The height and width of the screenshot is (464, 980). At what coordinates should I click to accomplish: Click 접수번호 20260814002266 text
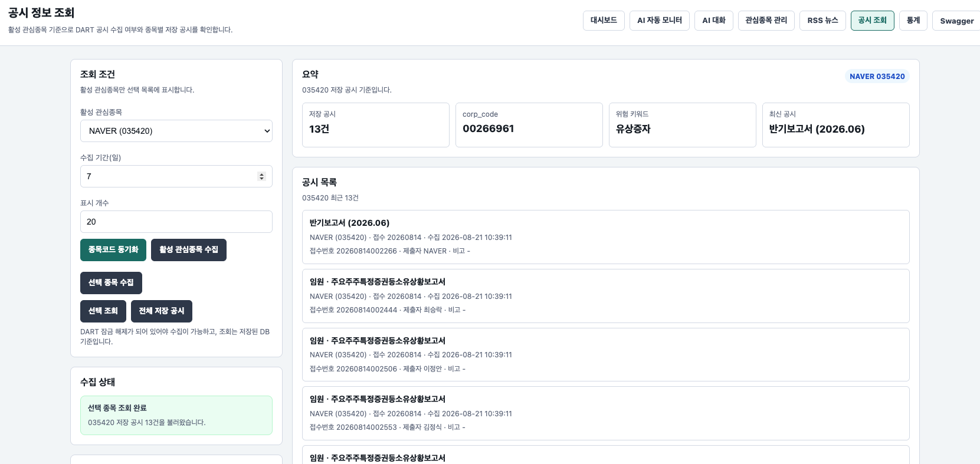[353, 251]
